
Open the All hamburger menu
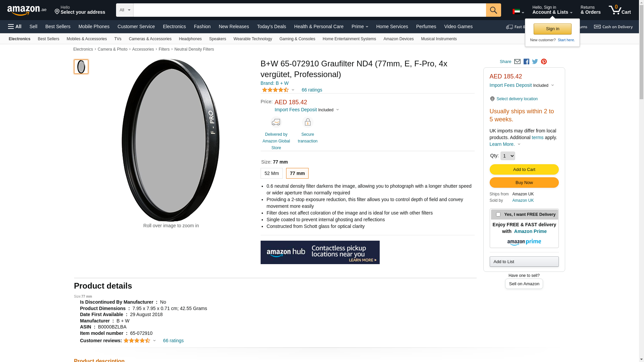(15, 26)
